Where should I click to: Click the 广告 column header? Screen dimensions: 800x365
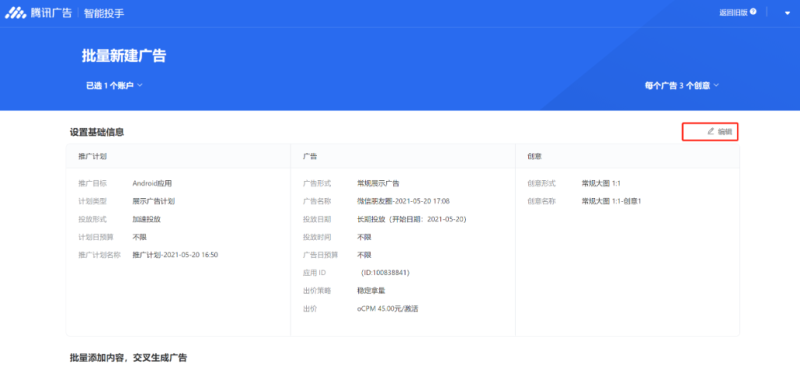(310, 157)
